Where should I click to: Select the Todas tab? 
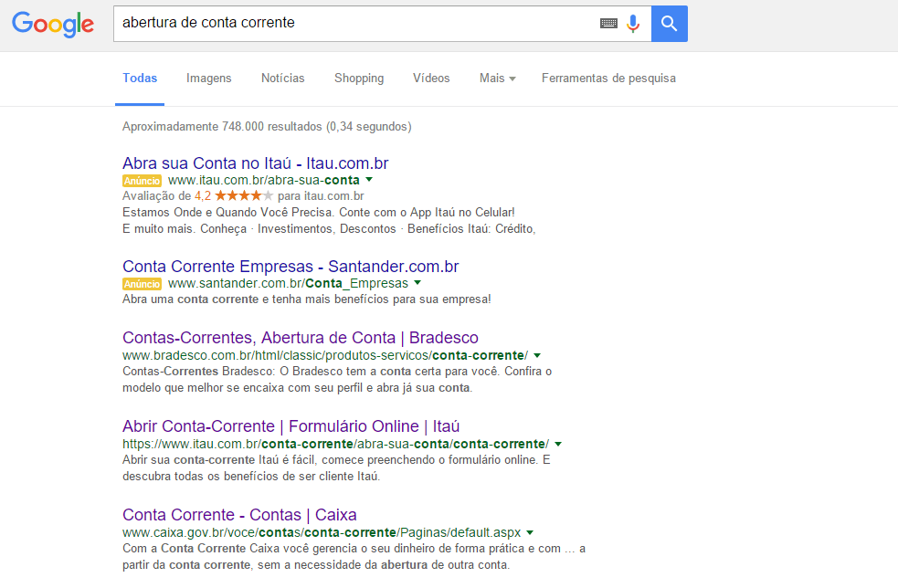pyautogui.click(x=140, y=79)
